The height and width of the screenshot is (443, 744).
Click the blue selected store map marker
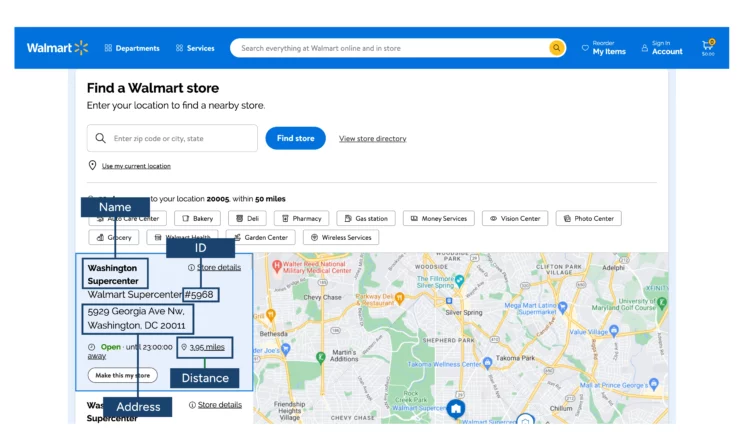[456, 409]
